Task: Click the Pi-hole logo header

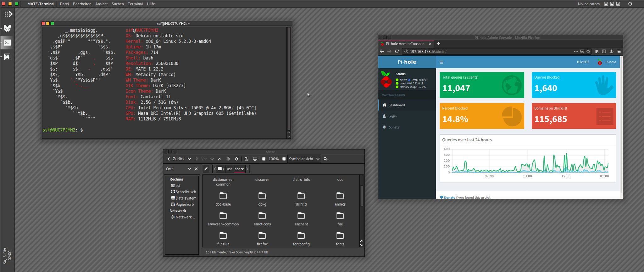Action: (407, 62)
